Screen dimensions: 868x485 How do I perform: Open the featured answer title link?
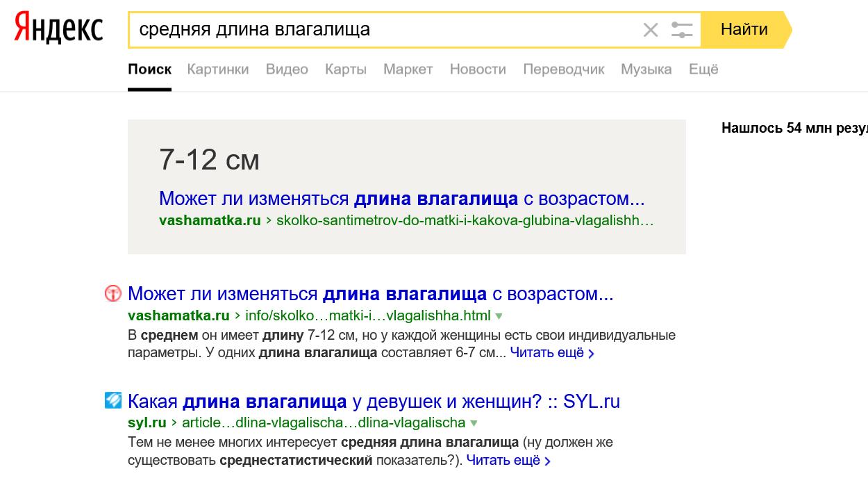pyautogui.click(x=402, y=199)
